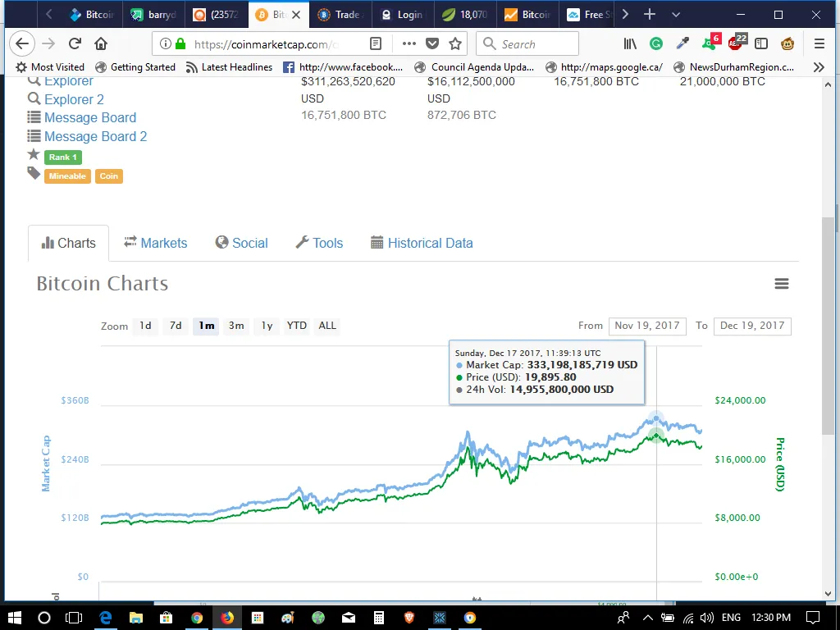Switch to the Tools tab
The image size is (840, 630).
coord(319,243)
